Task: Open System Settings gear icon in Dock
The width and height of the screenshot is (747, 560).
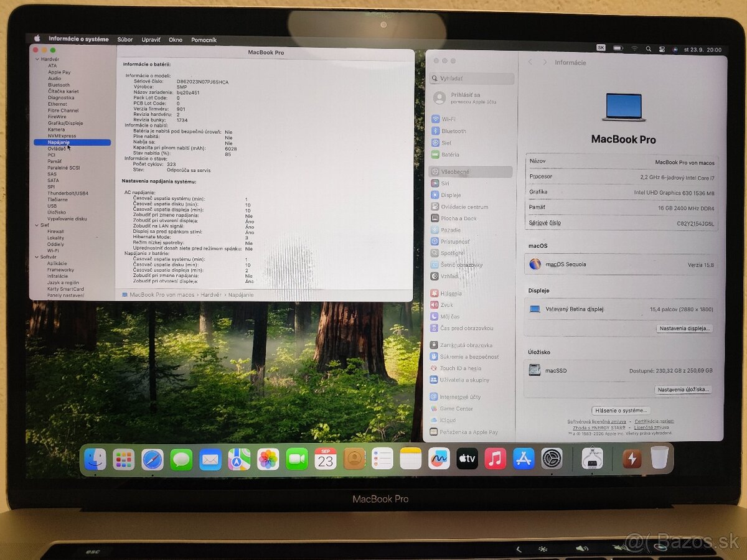Action: (x=552, y=459)
